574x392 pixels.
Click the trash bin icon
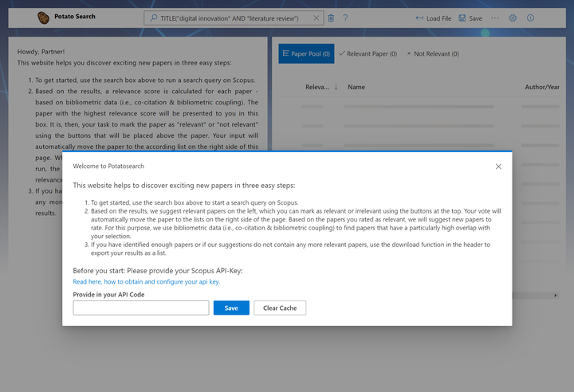point(331,18)
